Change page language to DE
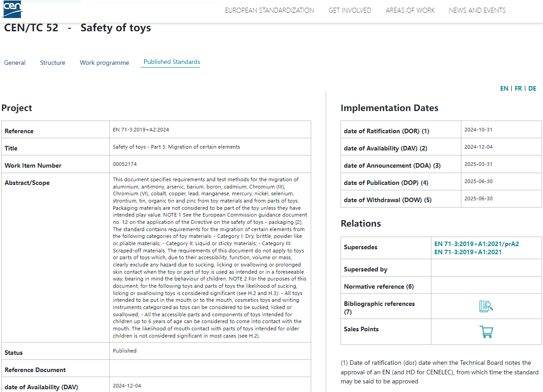Viewport: 543px width, 392px height. tap(532, 88)
